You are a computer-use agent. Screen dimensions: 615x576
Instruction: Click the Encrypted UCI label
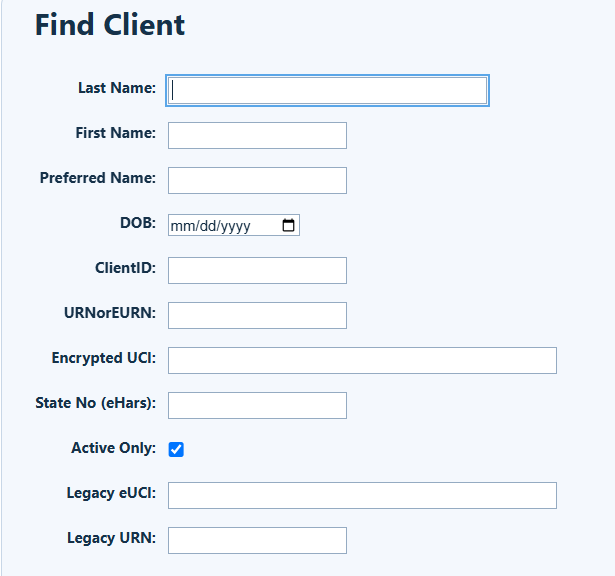(x=104, y=358)
